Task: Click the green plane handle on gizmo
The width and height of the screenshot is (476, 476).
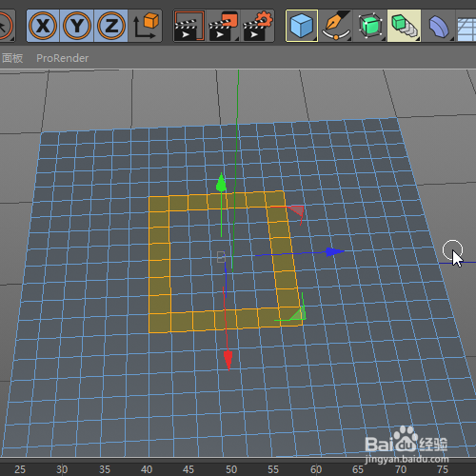Action: click(x=299, y=313)
